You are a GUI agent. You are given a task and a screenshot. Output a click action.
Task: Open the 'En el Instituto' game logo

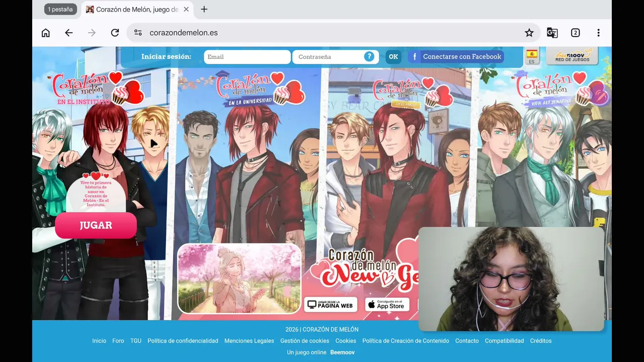coord(99,89)
